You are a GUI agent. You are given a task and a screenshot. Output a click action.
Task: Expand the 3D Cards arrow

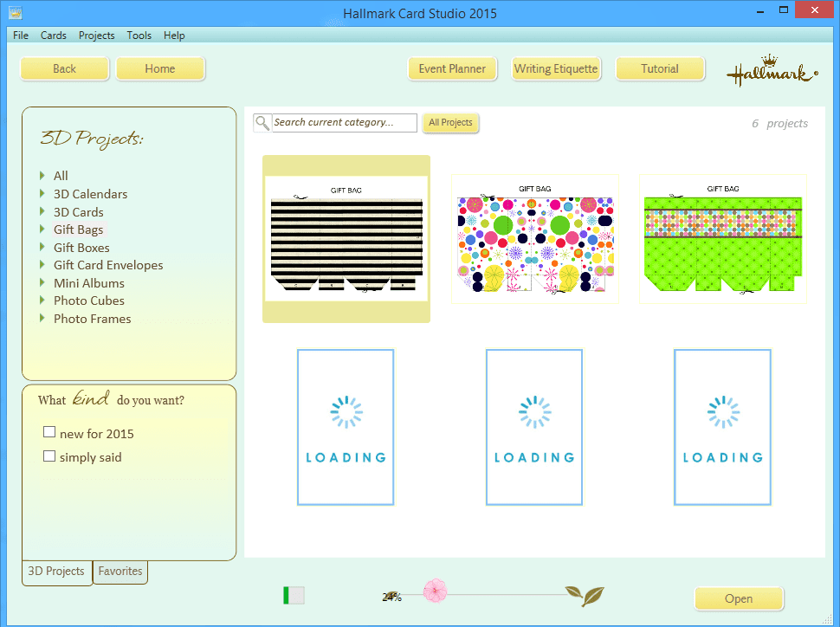click(42, 211)
